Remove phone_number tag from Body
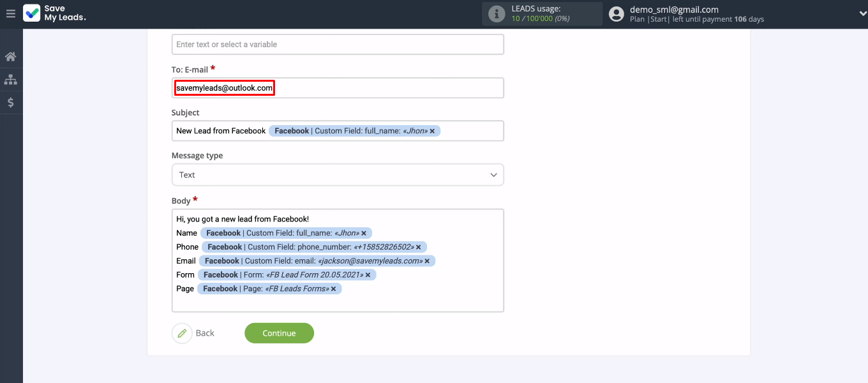The height and width of the screenshot is (383, 868). 419,247
